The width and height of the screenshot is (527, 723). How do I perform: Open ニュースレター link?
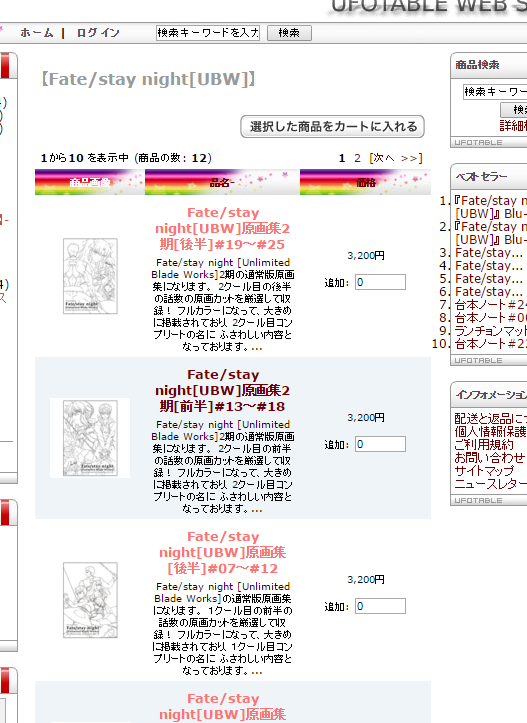[x=491, y=483]
